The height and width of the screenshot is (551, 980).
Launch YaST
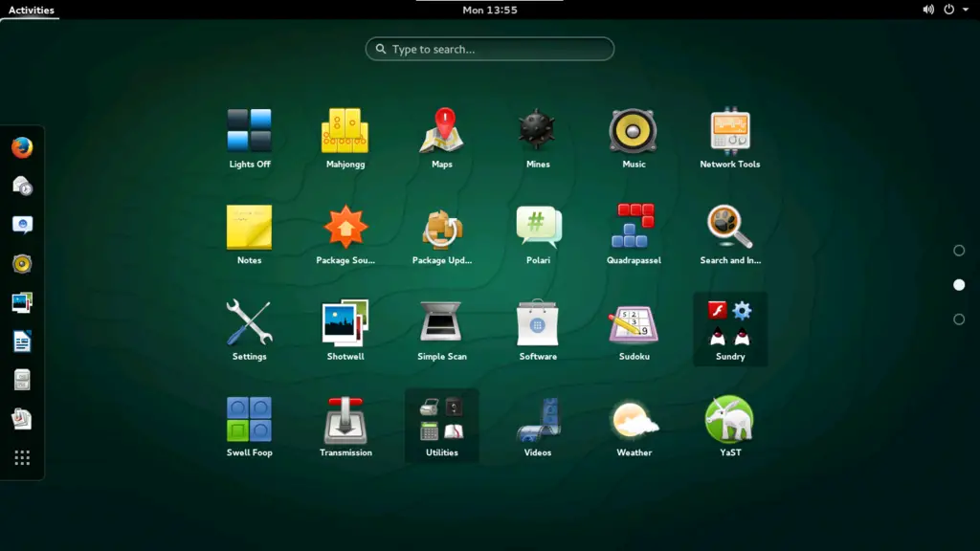coord(729,428)
